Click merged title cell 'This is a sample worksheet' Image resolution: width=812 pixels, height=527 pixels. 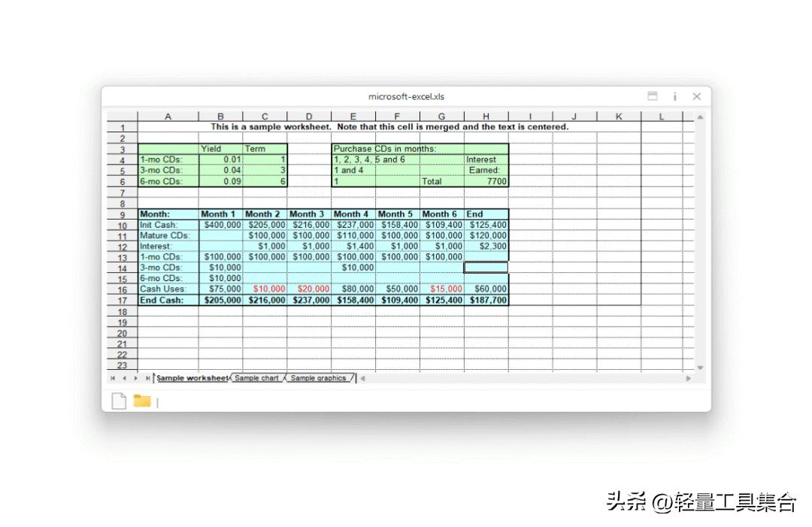pyautogui.click(x=389, y=127)
